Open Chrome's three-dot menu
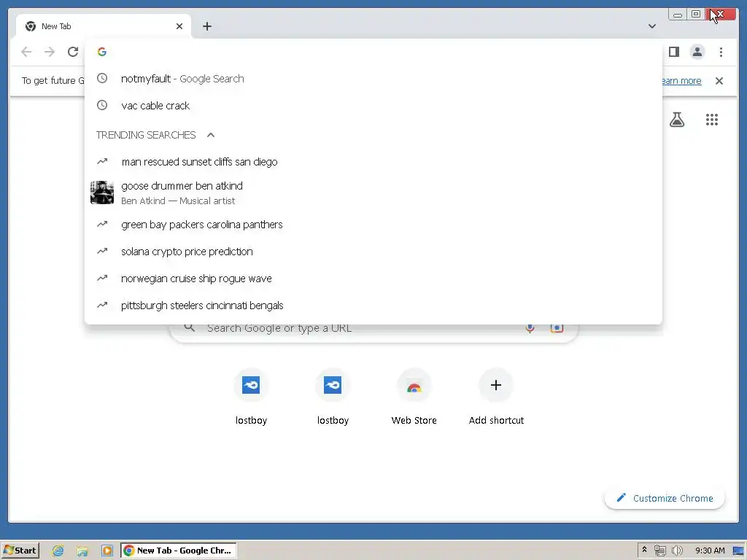 tap(721, 52)
